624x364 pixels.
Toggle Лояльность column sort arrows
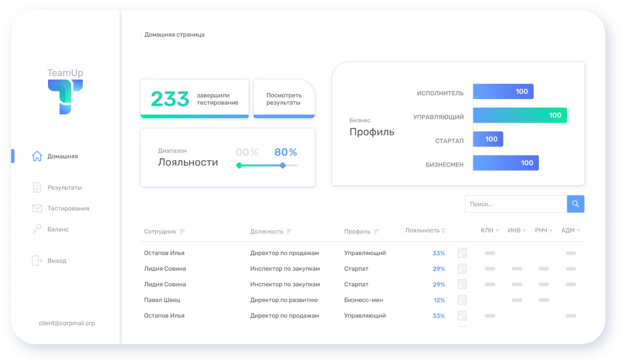point(443,230)
